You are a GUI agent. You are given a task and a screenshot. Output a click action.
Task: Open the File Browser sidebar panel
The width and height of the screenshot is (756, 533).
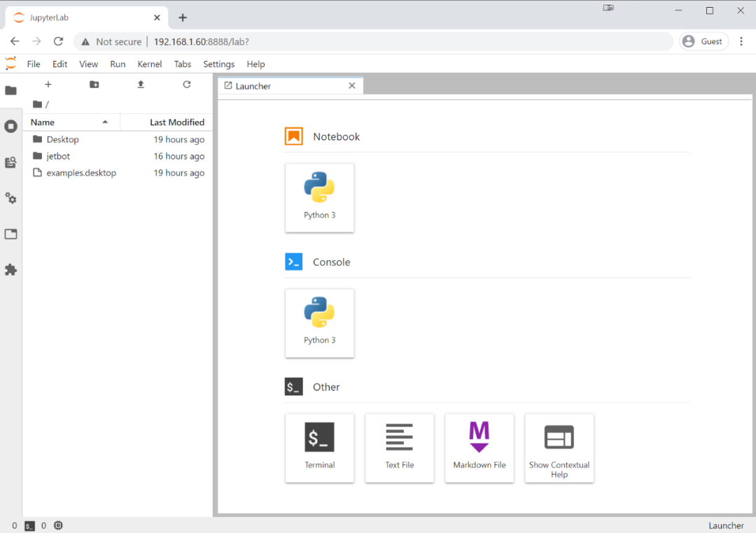10,90
